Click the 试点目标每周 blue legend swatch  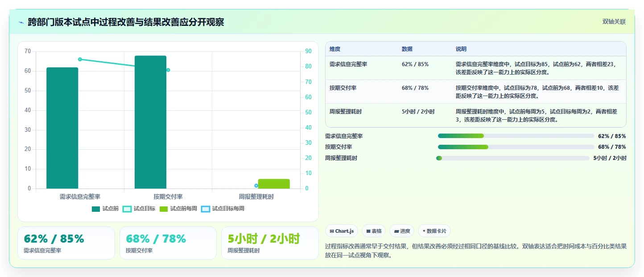pyautogui.click(x=206, y=209)
